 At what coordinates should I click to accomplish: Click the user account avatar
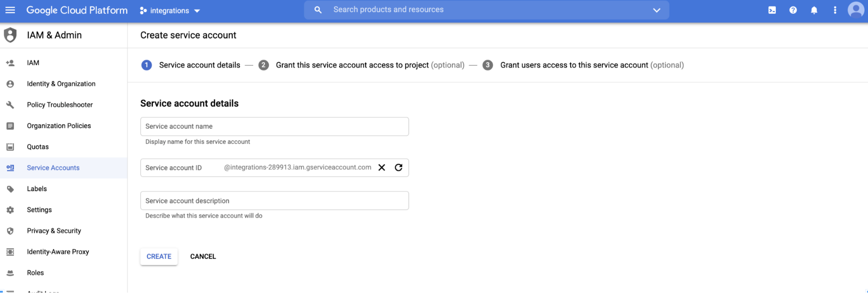pos(855,10)
